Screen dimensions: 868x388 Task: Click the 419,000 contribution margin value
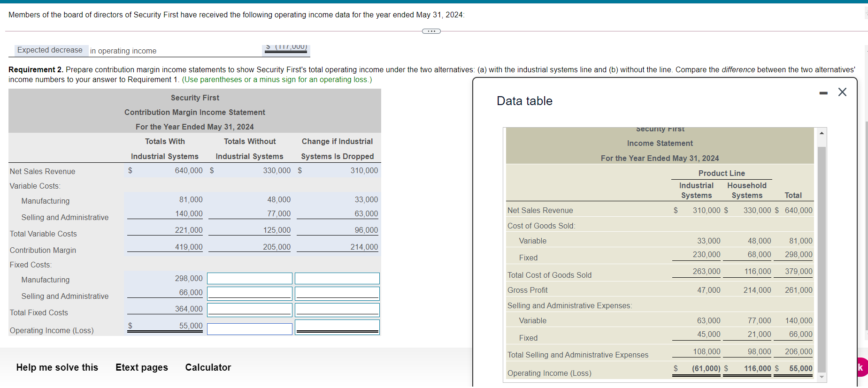[189, 247]
